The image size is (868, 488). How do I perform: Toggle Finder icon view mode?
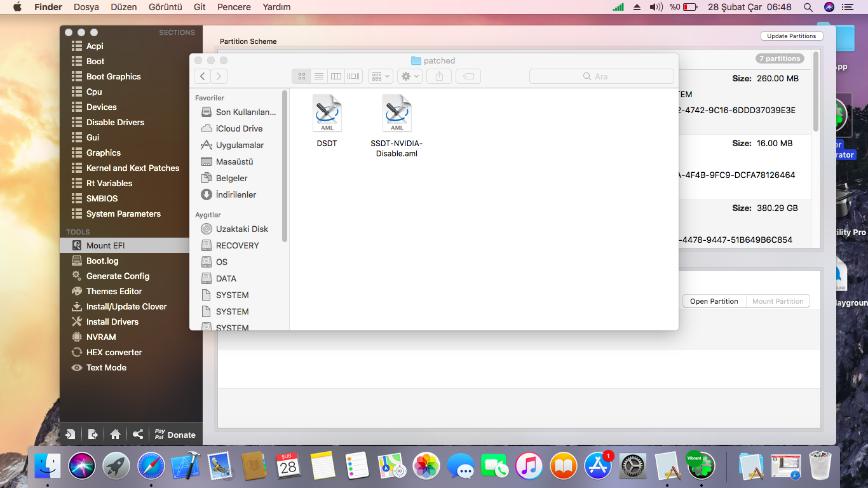pos(302,76)
